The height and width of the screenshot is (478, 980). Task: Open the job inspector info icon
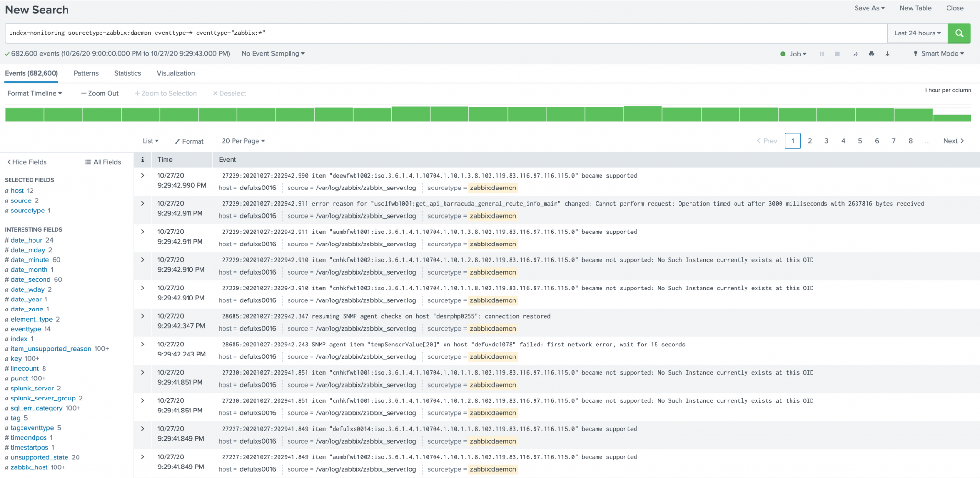(x=783, y=54)
